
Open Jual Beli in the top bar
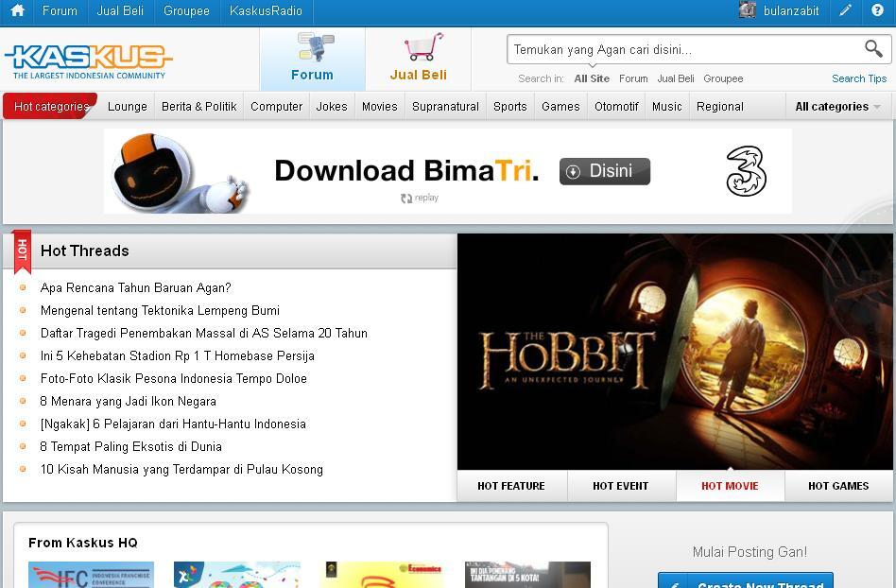[120, 10]
